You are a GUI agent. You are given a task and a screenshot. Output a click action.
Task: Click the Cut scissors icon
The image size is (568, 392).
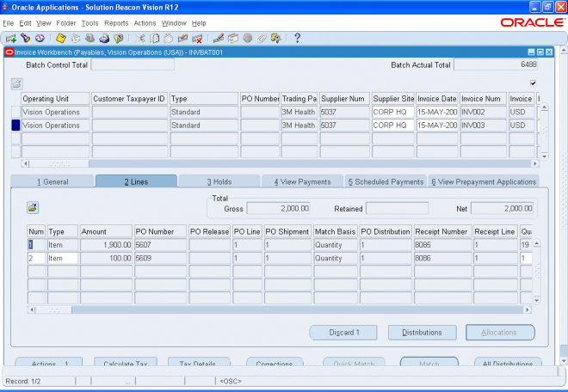pos(139,38)
